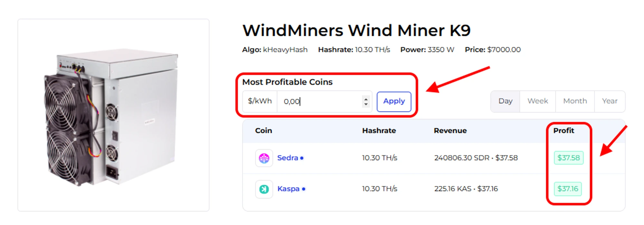
Task: Click the Kaspa coin logo icon
Action: point(264,189)
